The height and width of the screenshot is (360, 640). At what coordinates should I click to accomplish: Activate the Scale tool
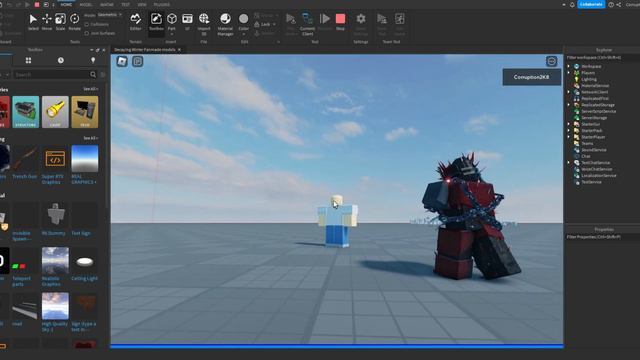(x=60, y=22)
